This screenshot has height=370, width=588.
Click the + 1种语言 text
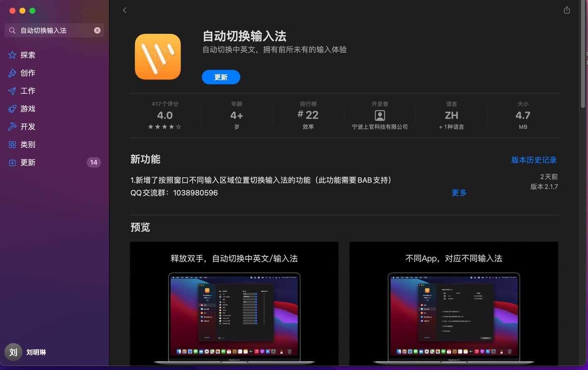(x=451, y=127)
